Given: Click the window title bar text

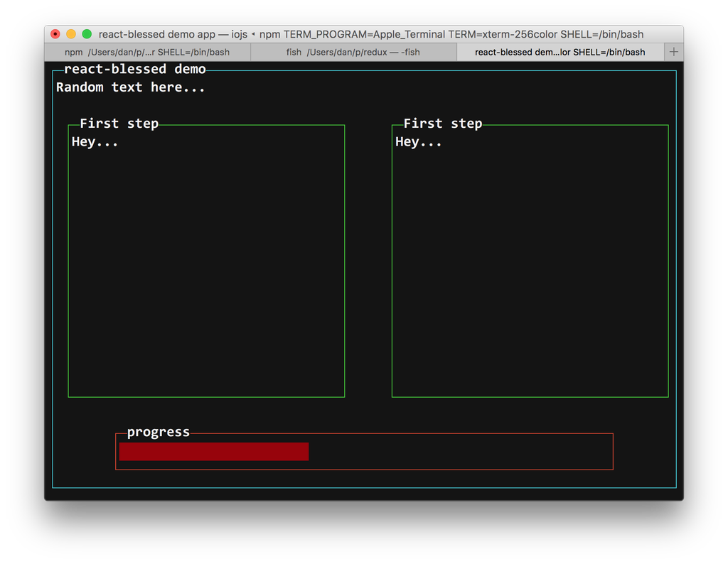Looking at the screenshot, I should (x=370, y=34).
